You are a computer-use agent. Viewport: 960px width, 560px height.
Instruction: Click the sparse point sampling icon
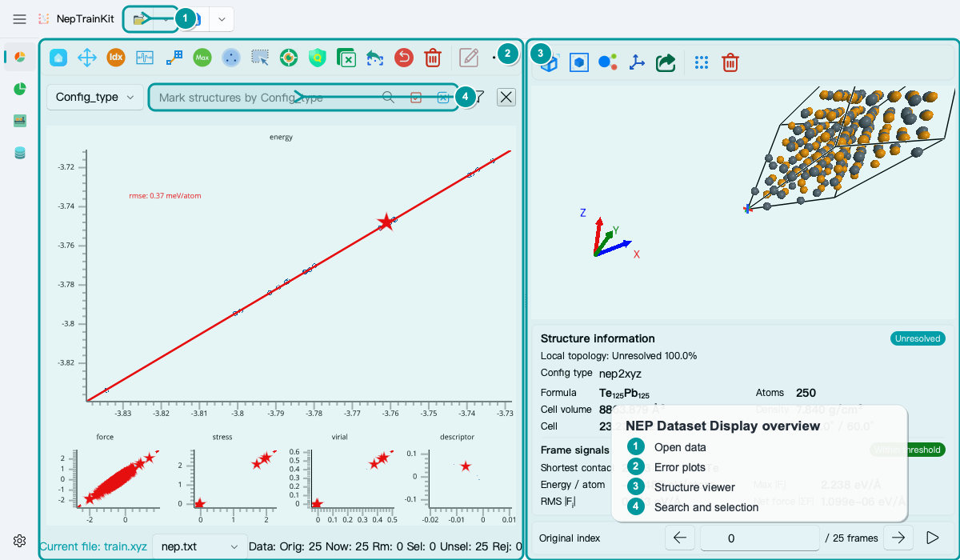[x=174, y=58]
